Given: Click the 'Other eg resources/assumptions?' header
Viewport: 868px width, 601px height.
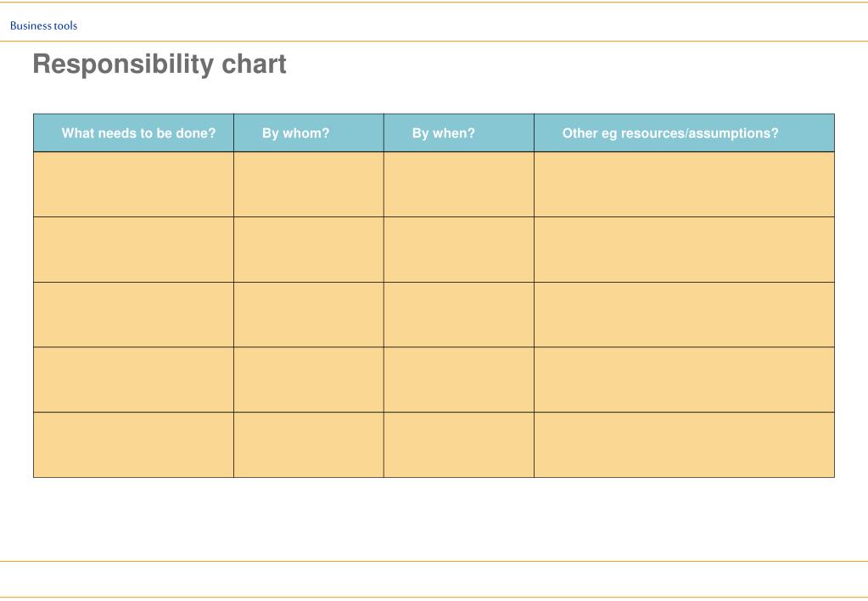Looking at the screenshot, I should (670, 133).
